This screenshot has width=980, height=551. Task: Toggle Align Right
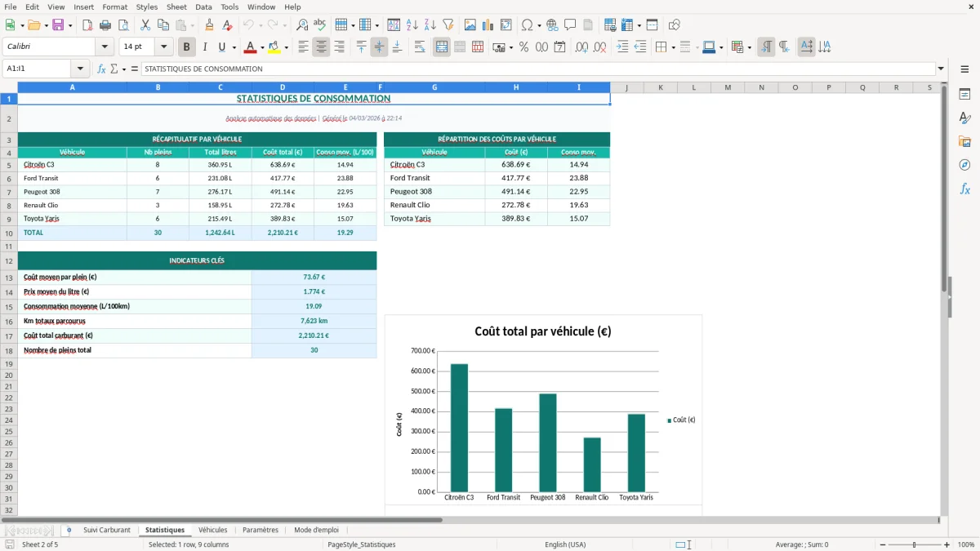pos(339,47)
